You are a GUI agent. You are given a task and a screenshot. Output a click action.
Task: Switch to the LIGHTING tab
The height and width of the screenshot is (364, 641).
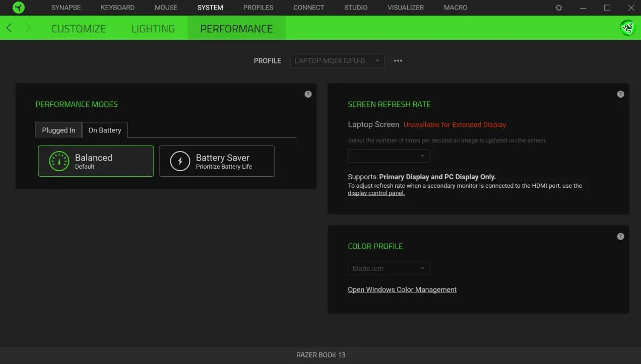coord(153,29)
